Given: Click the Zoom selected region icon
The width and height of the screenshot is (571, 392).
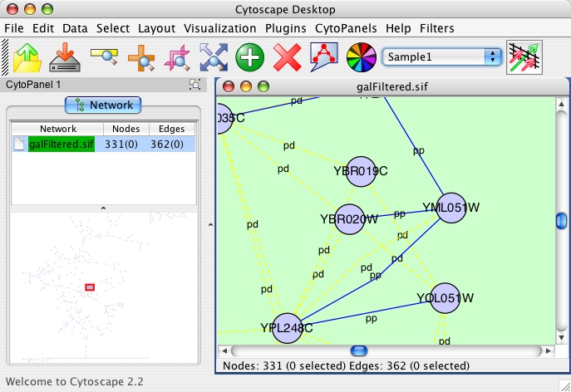Looking at the screenshot, I should (177, 58).
